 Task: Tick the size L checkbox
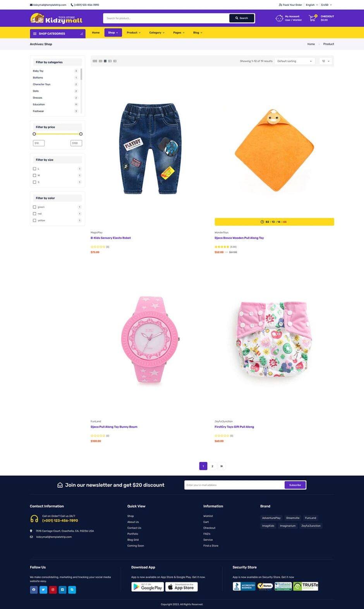coord(34,169)
